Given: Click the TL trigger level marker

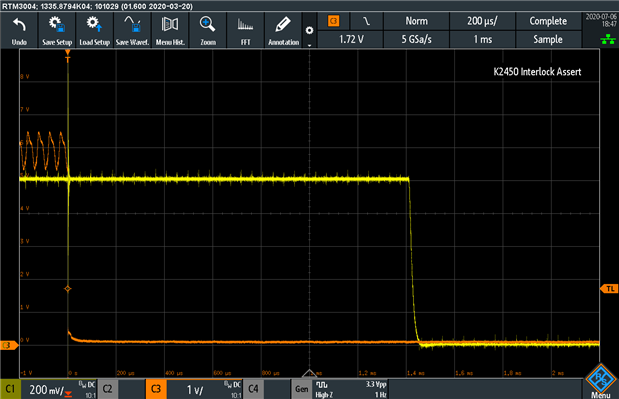Looking at the screenshot, I should [609, 289].
